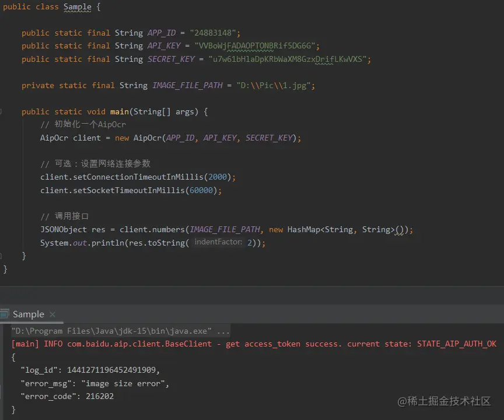Click the error_code 216202 value
The height and width of the screenshot is (420, 504).
(x=100, y=396)
